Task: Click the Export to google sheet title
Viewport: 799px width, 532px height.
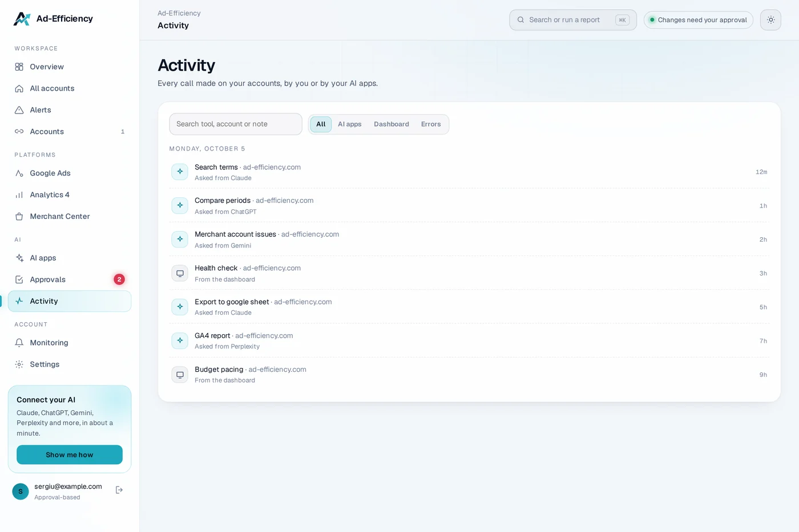Action: tap(232, 302)
